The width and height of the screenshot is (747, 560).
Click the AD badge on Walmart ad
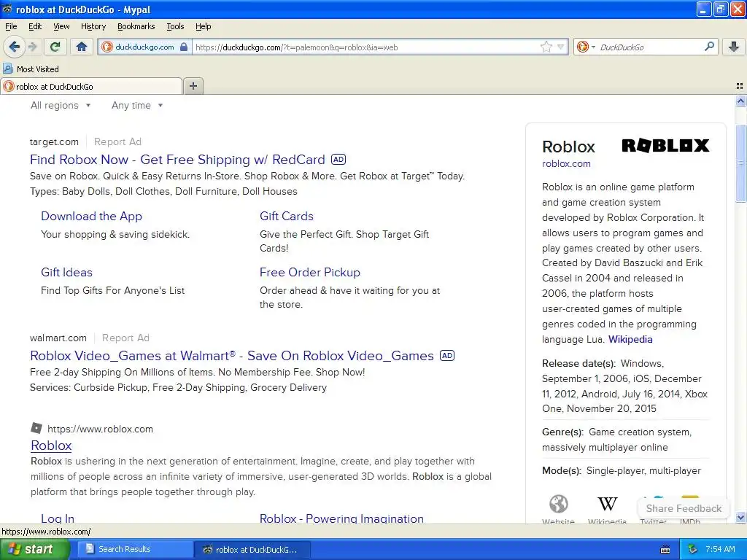pos(447,356)
